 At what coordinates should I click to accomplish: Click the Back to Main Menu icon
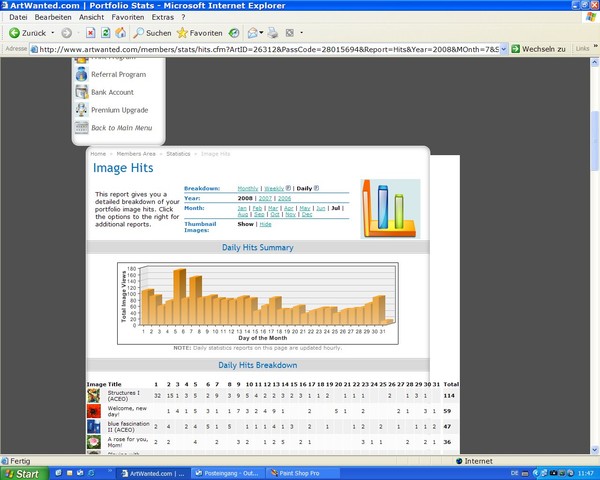(82, 127)
